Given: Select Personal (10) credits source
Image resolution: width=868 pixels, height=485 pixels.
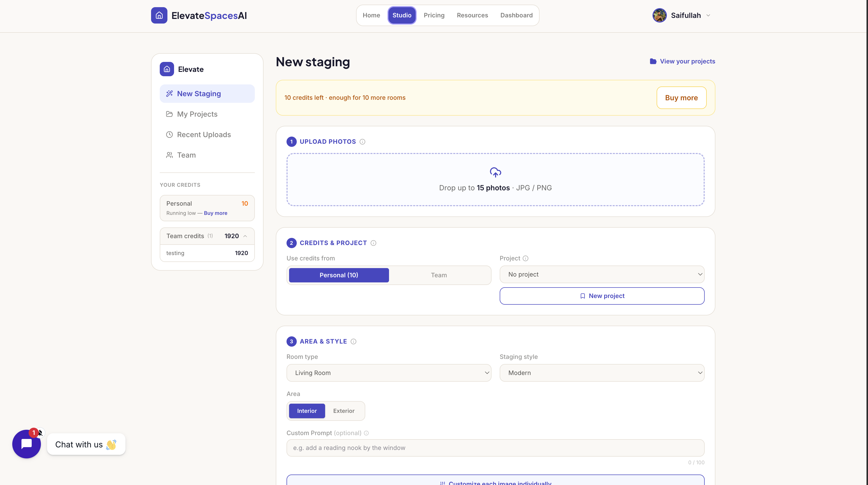Looking at the screenshot, I should [x=339, y=275].
